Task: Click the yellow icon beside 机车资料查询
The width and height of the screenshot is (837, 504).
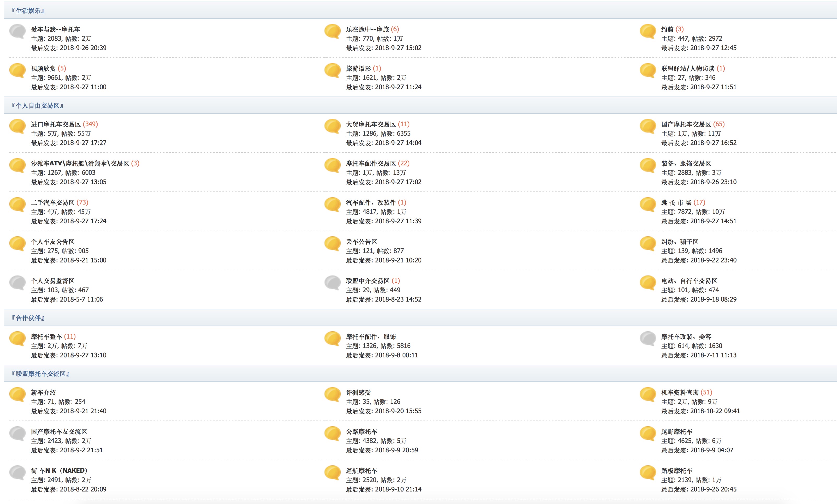Action: [648, 394]
